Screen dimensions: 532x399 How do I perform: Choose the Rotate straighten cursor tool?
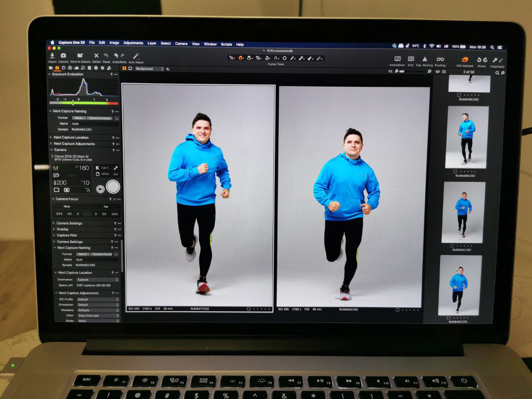pos(267,58)
